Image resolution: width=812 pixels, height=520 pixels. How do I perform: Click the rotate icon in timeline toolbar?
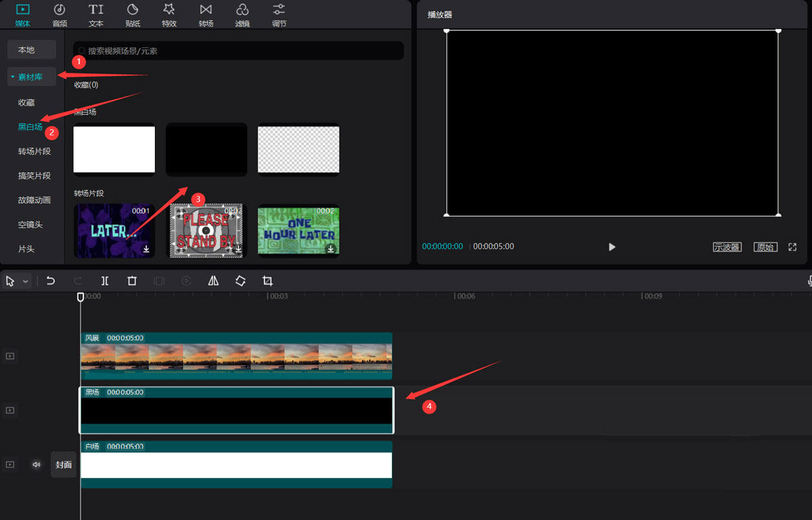[x=240, y=281]
